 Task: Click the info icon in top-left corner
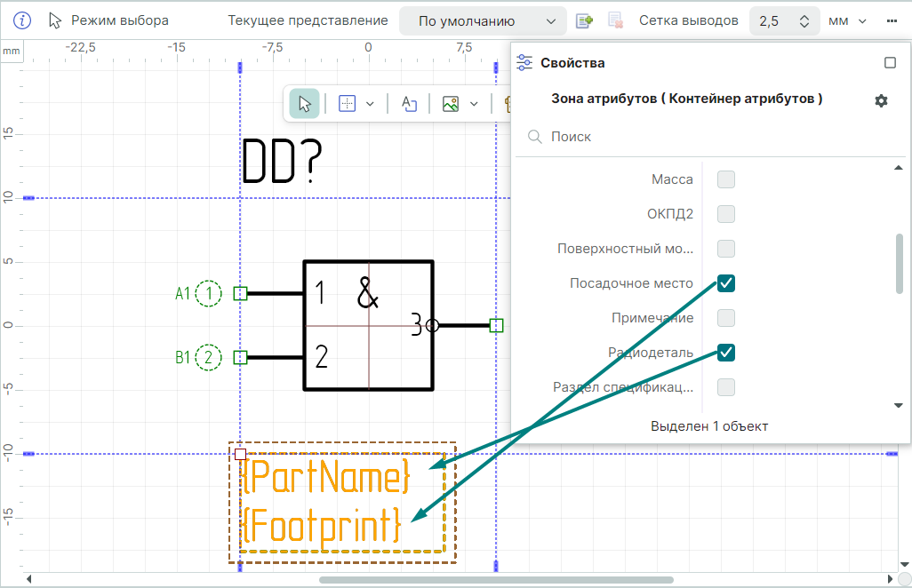(x=22, y=20)
